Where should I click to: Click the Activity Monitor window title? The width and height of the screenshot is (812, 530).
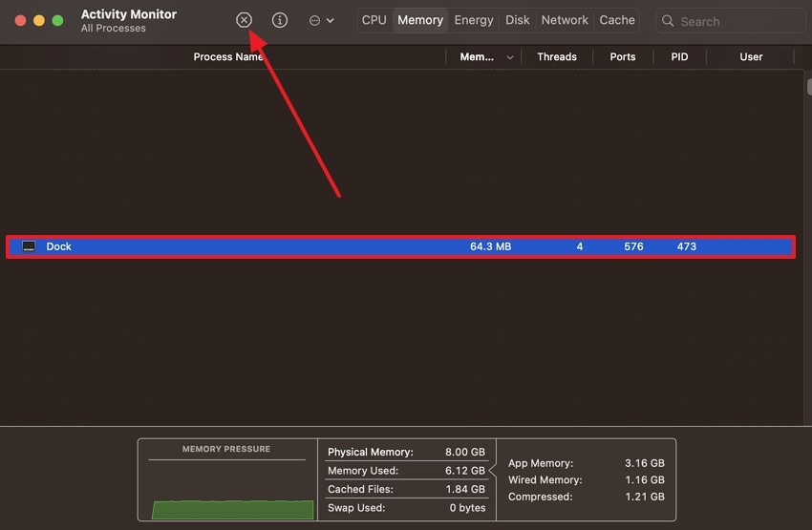pyautogui.click(x=128, y=14)
